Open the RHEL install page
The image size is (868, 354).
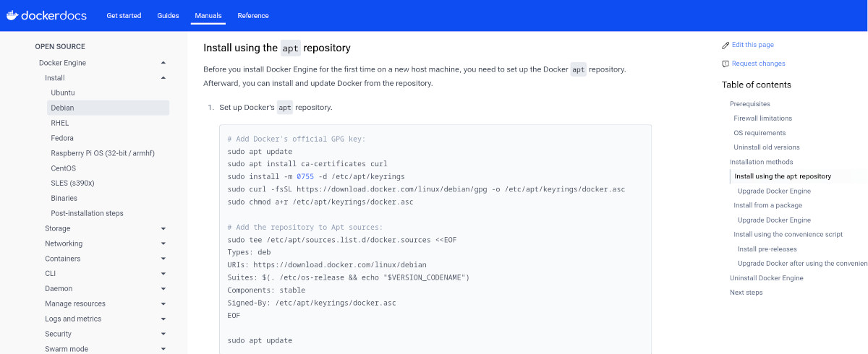point(60,123)
